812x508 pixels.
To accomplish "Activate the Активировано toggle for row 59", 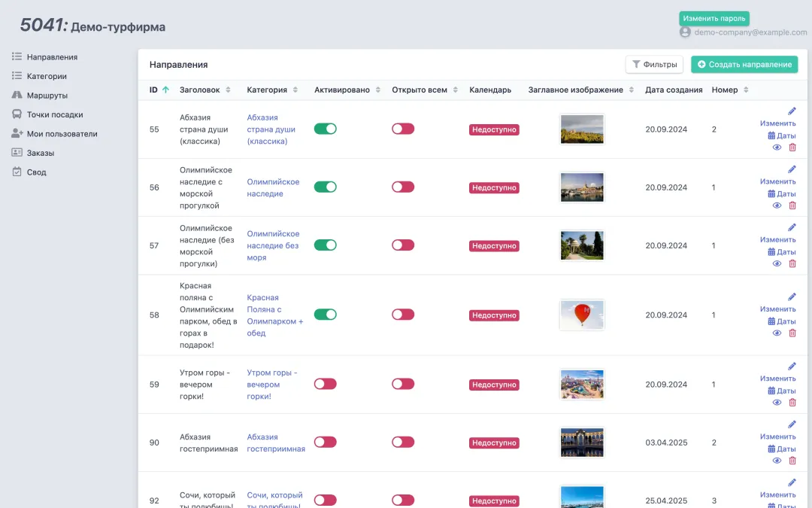I will pyautogui.click(x=326, y=384).
